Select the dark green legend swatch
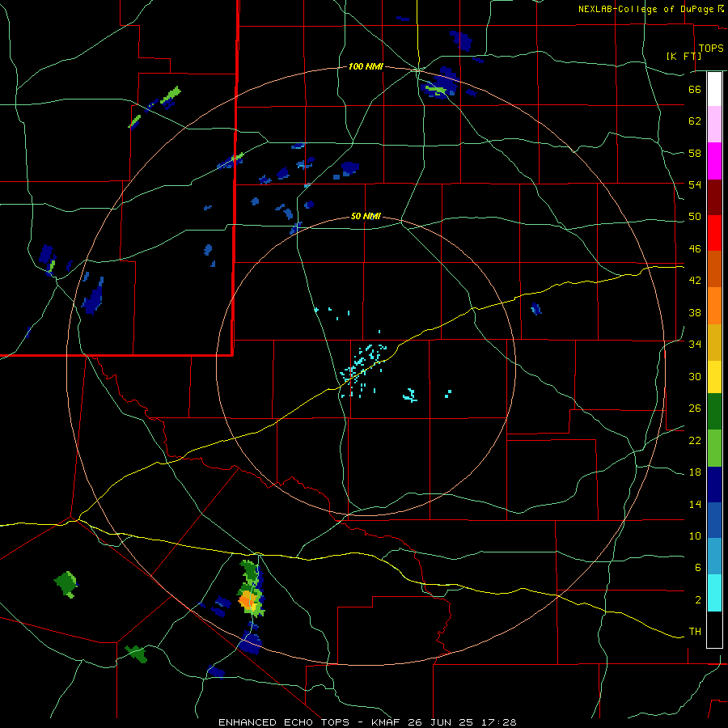Screen dimensions: 728x728 point(714,412)
